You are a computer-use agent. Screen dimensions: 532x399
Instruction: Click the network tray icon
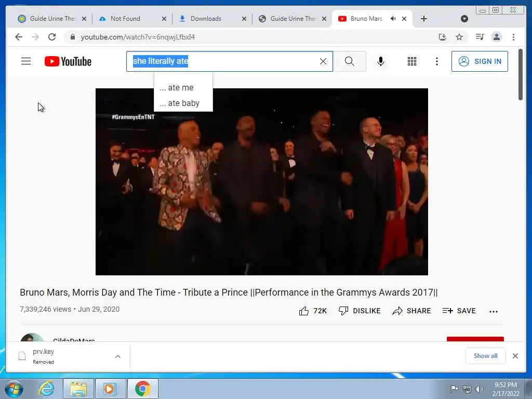[467, 389]
